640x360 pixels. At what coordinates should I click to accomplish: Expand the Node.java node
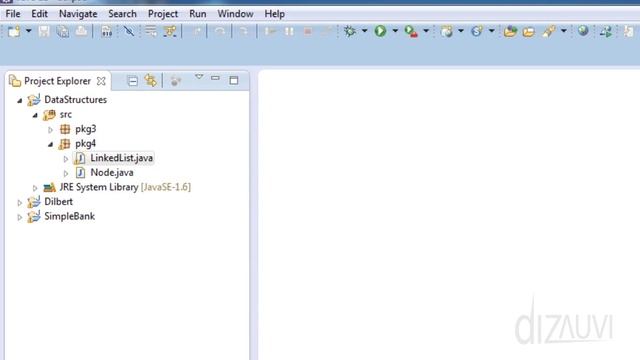(66, 174)
